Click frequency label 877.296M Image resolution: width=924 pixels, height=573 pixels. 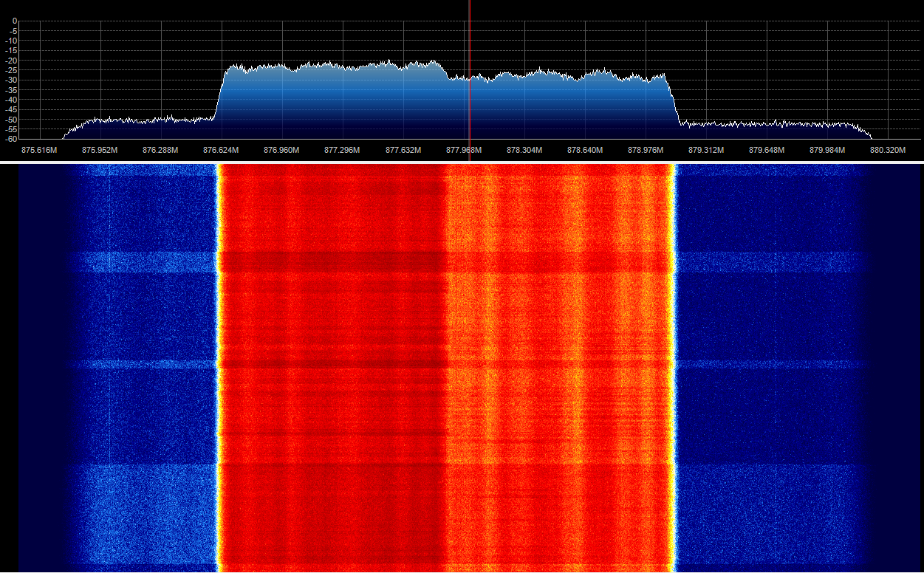pyautogui.click(x=342, y=150)
